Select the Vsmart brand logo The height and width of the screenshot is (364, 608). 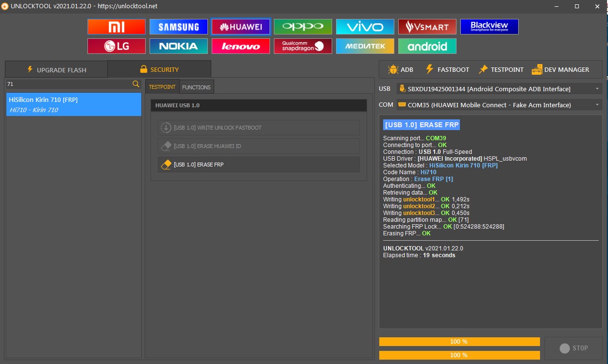pos(427,27)
